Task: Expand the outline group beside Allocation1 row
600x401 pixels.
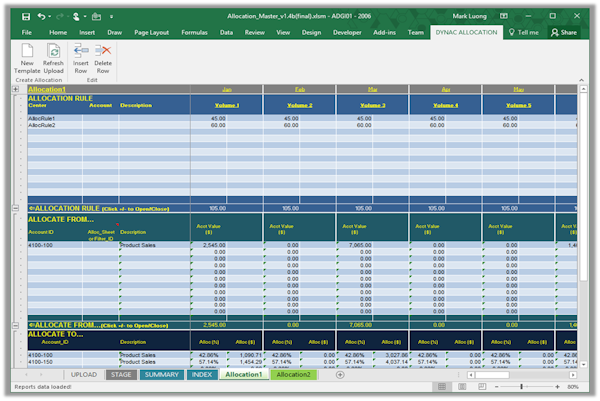Action: tap(16, 90)
